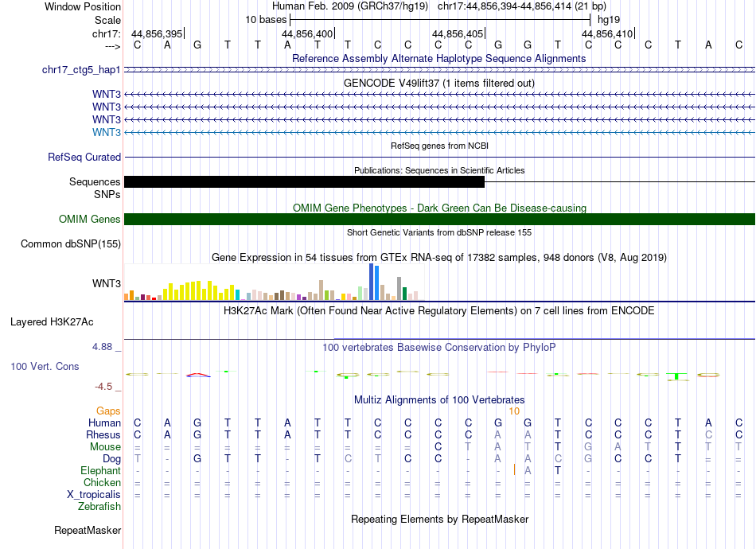This screenshot has width=756, height=549.
Task: Click the H3K27Ac Mark track title
Action: [x=439, y=310]
